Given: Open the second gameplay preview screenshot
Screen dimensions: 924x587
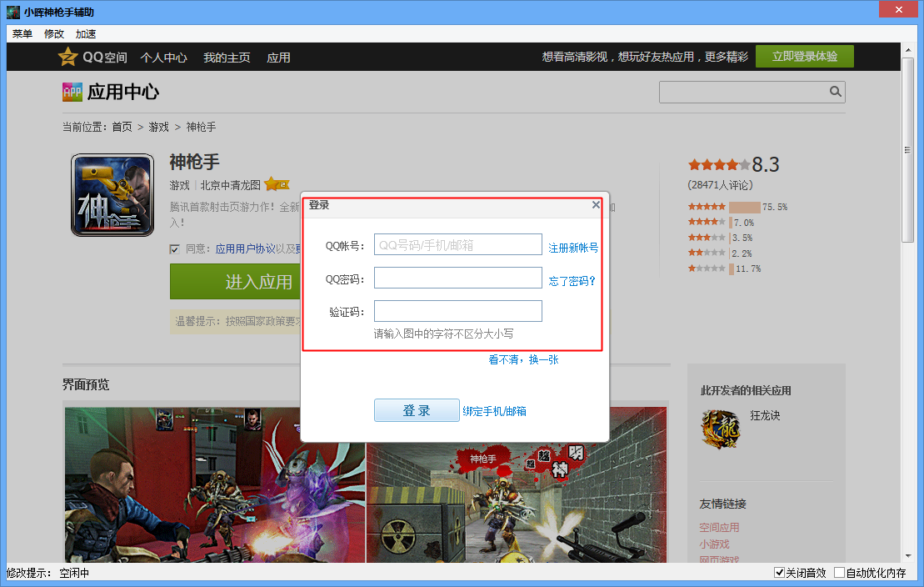Looking at the screenshot, I should pos(517,484).
